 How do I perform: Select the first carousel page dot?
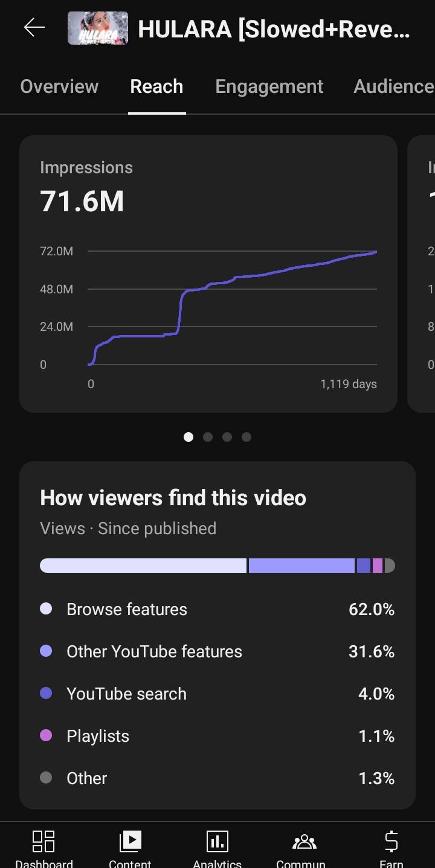pos(188,437)
